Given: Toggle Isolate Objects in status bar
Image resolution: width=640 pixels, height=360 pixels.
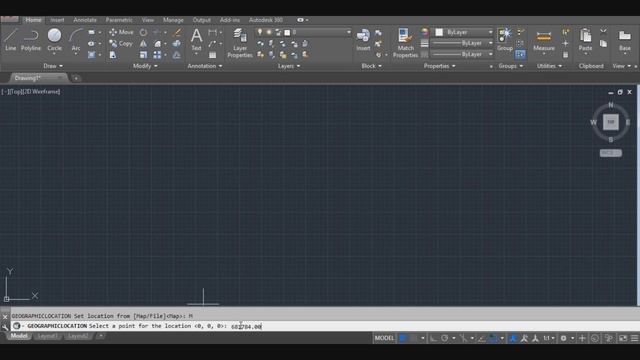Looking at the screenshot, I should (x=609, y=338).
